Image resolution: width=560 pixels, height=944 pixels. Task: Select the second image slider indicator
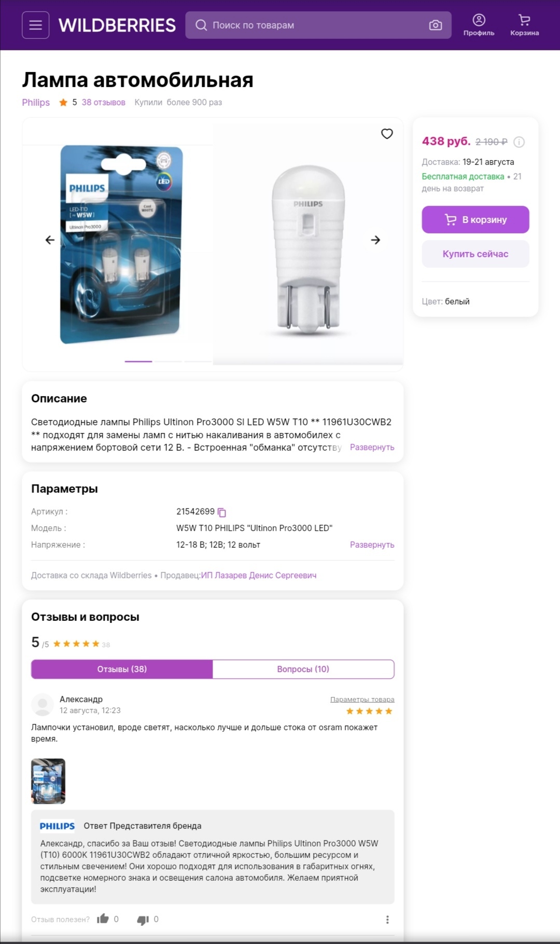(x=169, y=361)
